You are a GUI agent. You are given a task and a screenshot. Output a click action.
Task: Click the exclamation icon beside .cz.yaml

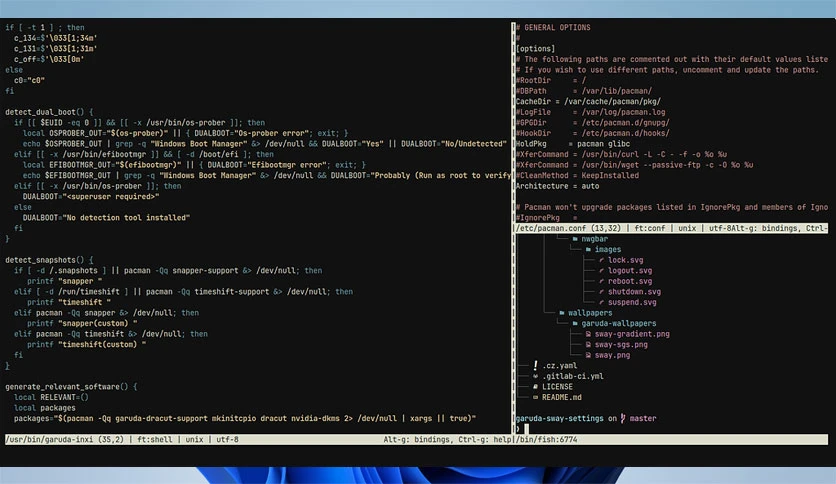click(x=535, y=366)
